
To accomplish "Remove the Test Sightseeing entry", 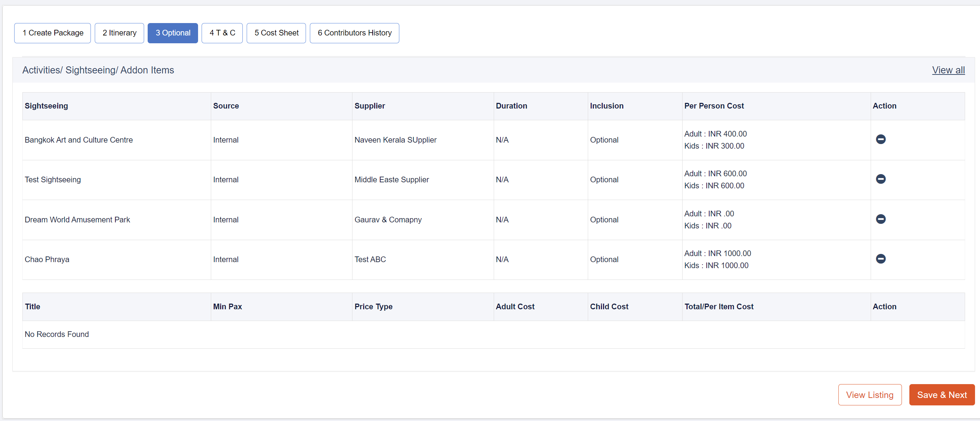I will 880,179.
